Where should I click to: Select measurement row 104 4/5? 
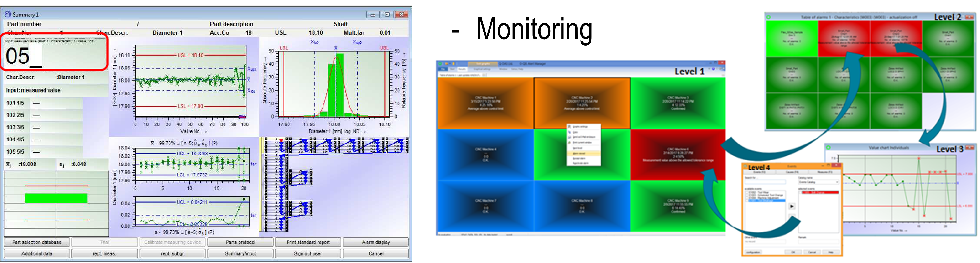(x=43, y=139)
